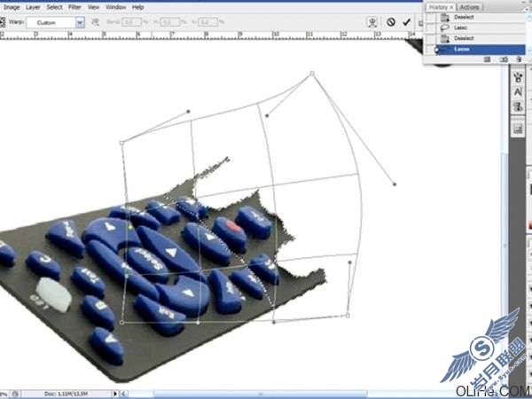Select the Deselect state just above the highlighted Lasso
This screenshot has height=399, width=532.
480,38
